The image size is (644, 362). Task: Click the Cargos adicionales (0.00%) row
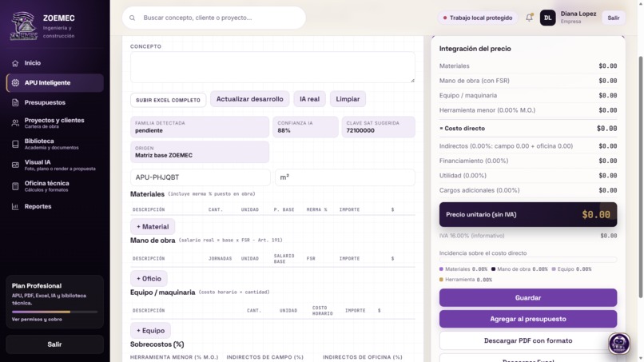tap(528, 191)
